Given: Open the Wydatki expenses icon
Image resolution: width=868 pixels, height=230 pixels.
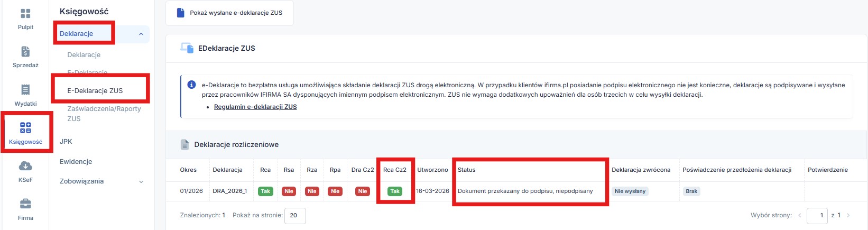Looking at the screenshot, I should point(25,90).
